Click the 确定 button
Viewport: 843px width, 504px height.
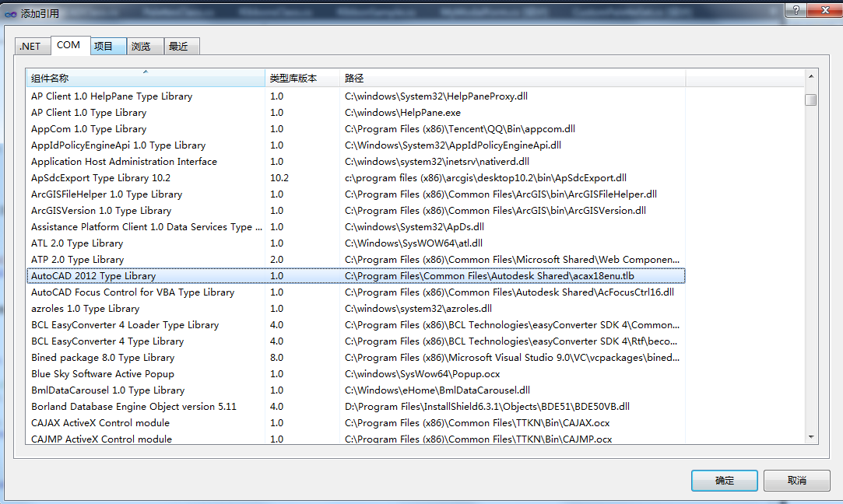point(724,481)
